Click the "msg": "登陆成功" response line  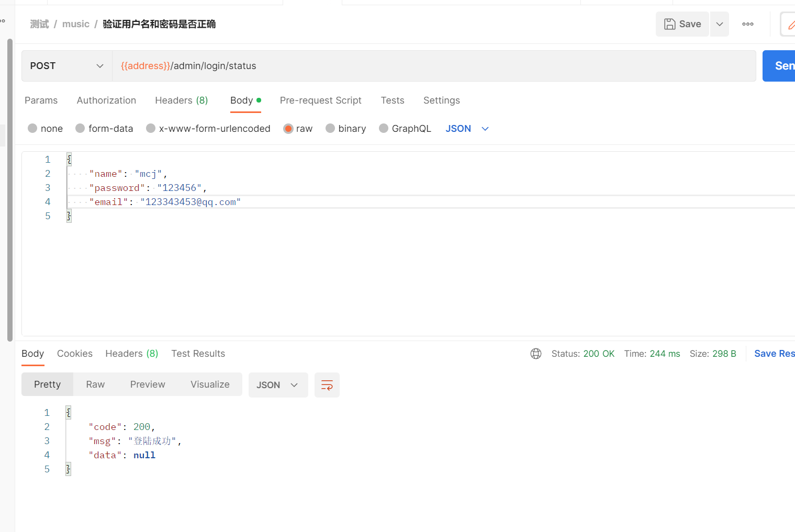point(135,441)
